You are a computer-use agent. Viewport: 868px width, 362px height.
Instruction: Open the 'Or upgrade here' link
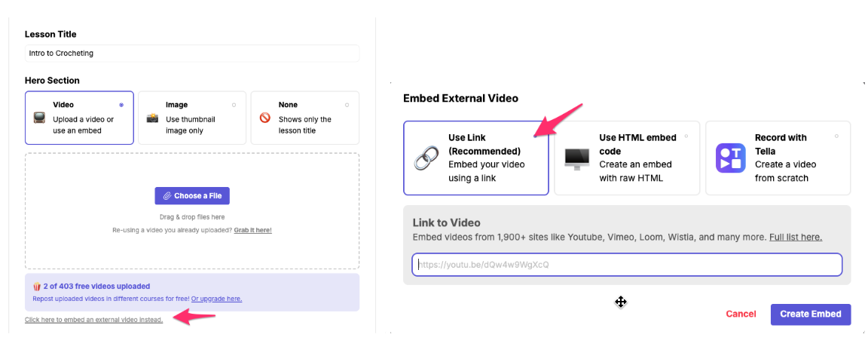pyautogui.click(x=216, y=299)
